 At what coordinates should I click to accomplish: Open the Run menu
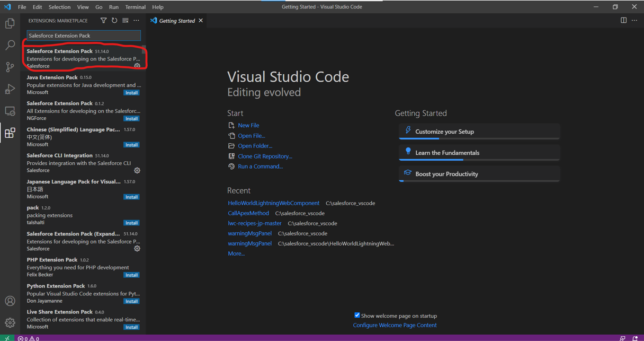point(114,7)
